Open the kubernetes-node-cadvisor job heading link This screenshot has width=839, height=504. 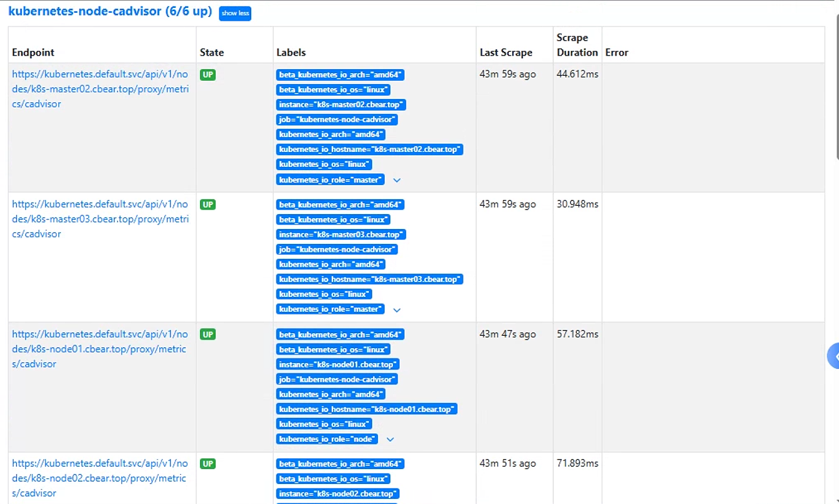(110, 12)
